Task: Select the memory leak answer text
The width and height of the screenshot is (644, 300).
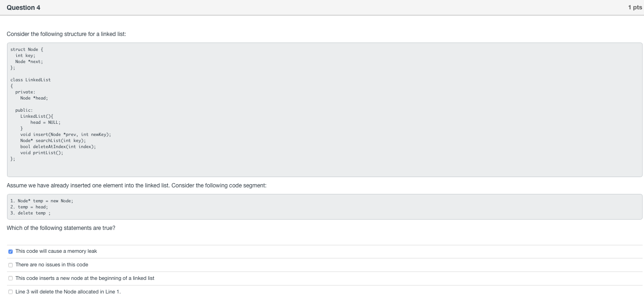Action: (x=56, y=251)
